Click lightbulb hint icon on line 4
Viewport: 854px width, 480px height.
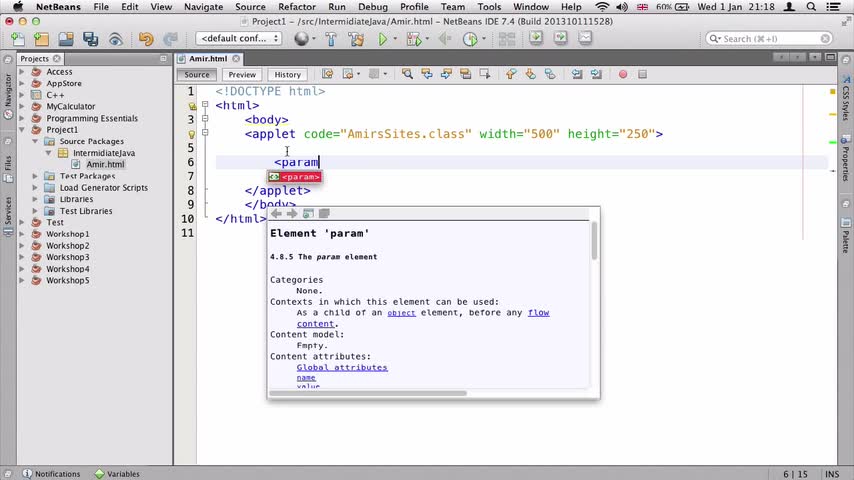click(192, 134)
